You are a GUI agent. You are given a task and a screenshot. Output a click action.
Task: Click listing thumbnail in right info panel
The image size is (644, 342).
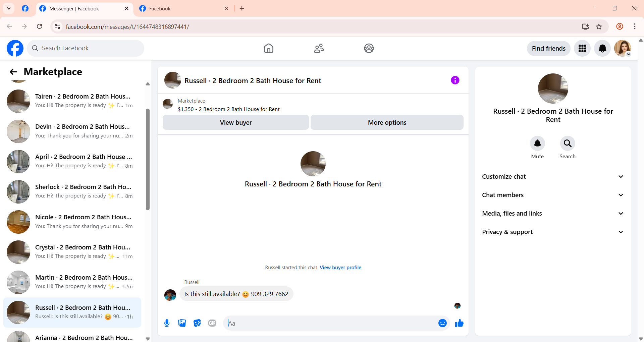(553, 89)
